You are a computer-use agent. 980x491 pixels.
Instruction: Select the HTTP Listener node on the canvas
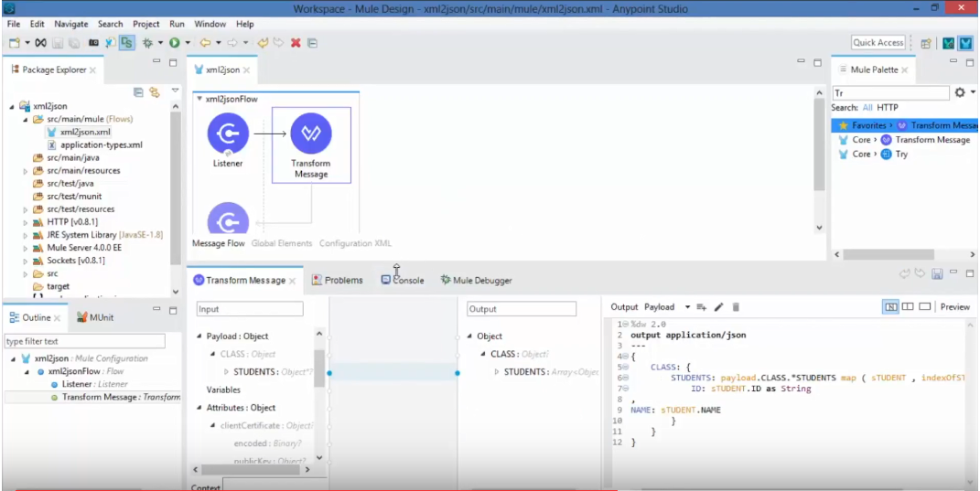coord(228,134)
